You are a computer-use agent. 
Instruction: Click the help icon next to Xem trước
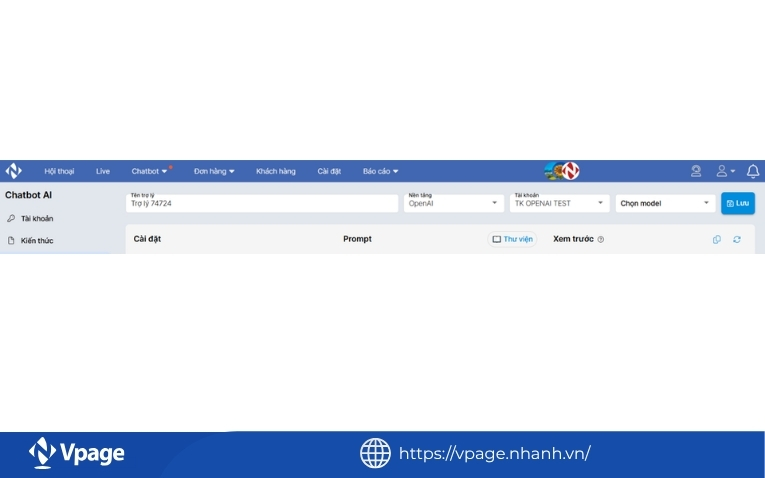(x=601, y=239)
